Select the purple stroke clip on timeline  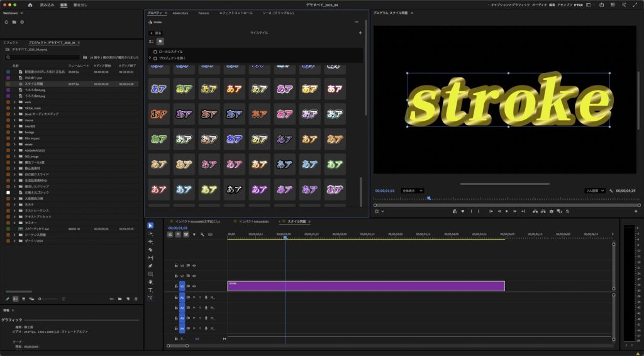[366, 286]
